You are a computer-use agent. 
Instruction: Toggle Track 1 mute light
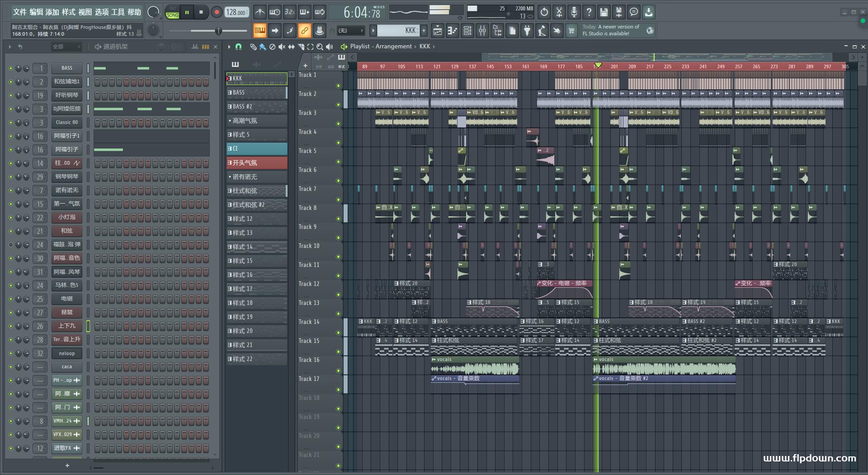(338, 85)
